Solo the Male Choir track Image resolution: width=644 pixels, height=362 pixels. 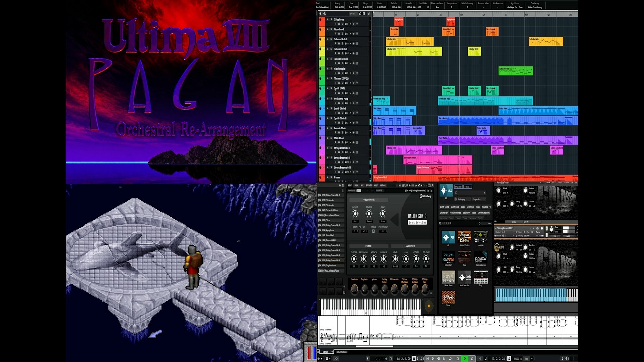[x=331, y=138]
